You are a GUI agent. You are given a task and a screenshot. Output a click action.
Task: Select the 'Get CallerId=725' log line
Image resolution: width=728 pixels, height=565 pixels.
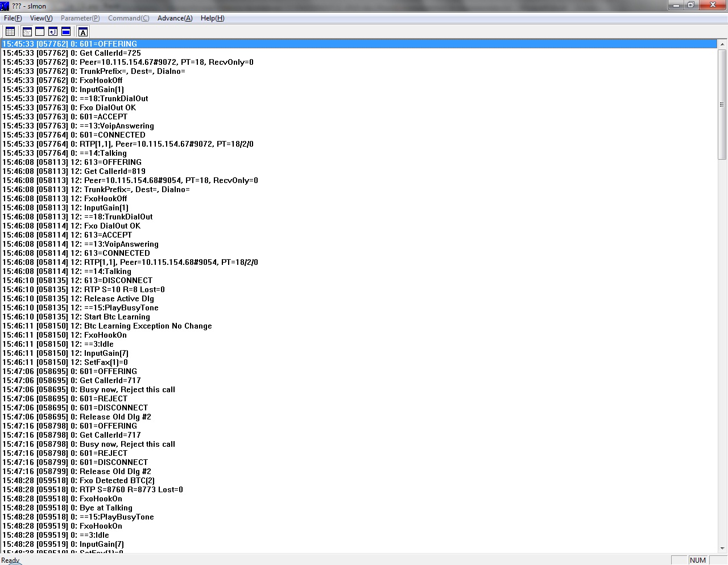point(359,53)
